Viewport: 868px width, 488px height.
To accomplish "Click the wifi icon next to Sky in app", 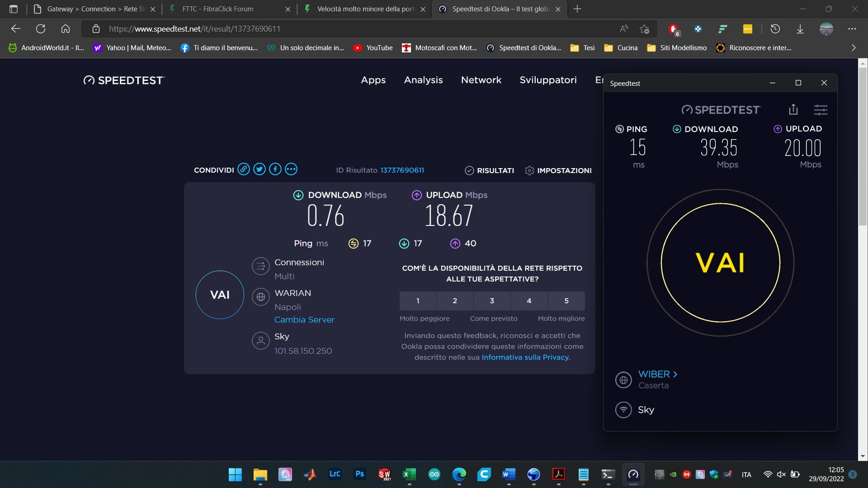I will pos(623,410).
